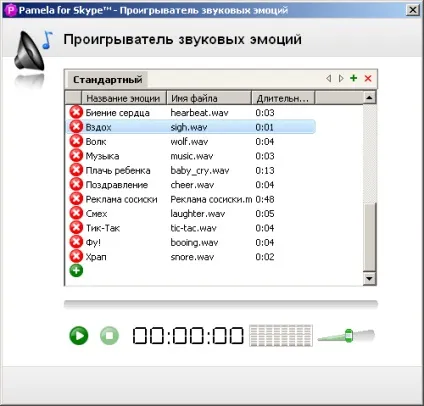Click the 0:05 duration value
The image size is (424, 406).
pos(265,214)
